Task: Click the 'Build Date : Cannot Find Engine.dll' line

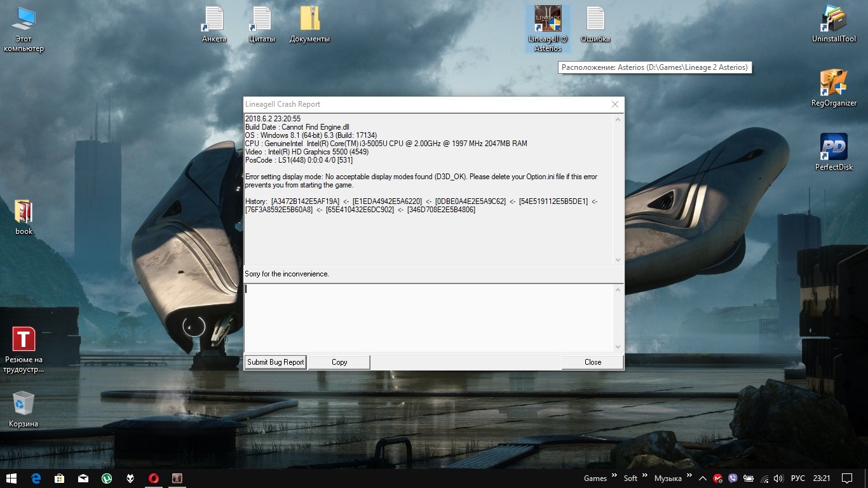Action: tap(297, 127)
